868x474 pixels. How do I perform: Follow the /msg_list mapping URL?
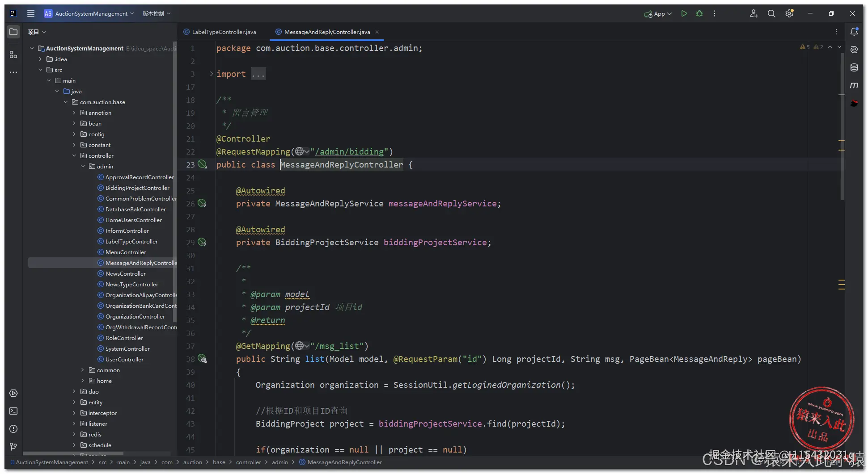337,346
